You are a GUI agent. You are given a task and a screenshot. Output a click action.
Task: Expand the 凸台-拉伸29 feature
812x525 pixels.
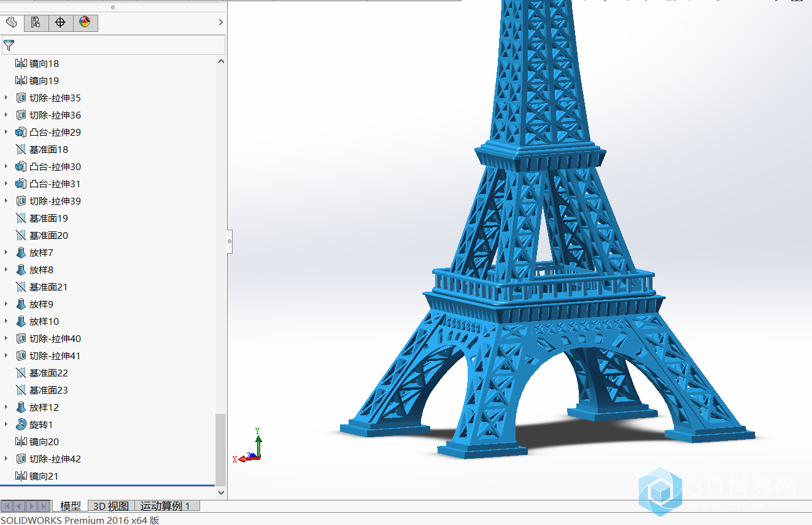[6, 132]
